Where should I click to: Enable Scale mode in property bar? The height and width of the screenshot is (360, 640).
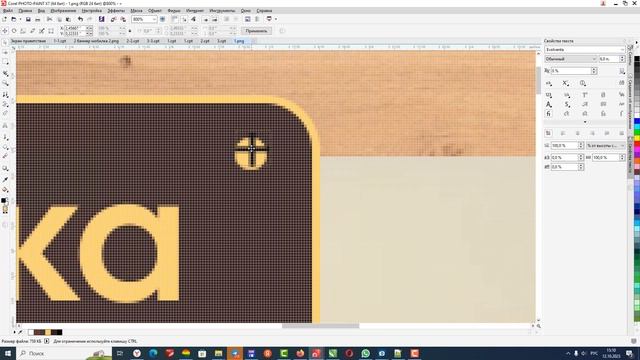coord(23,31)
